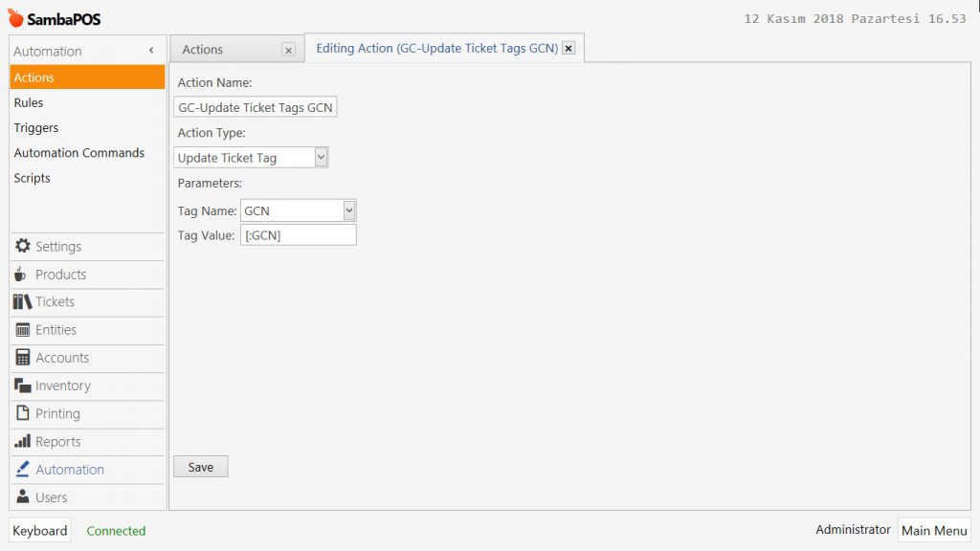Click the Accounts calculator icon

tap(23, 358)
